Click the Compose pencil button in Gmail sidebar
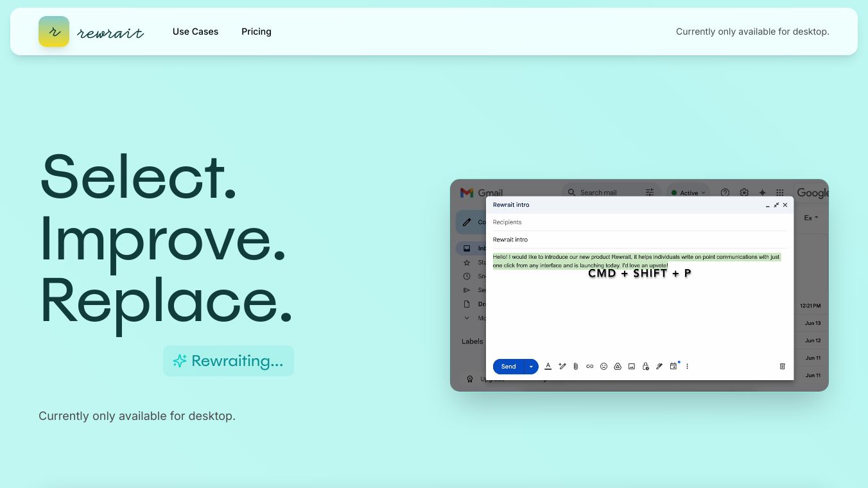The height and width of the screenshot is (488, 868). (471, 222)
